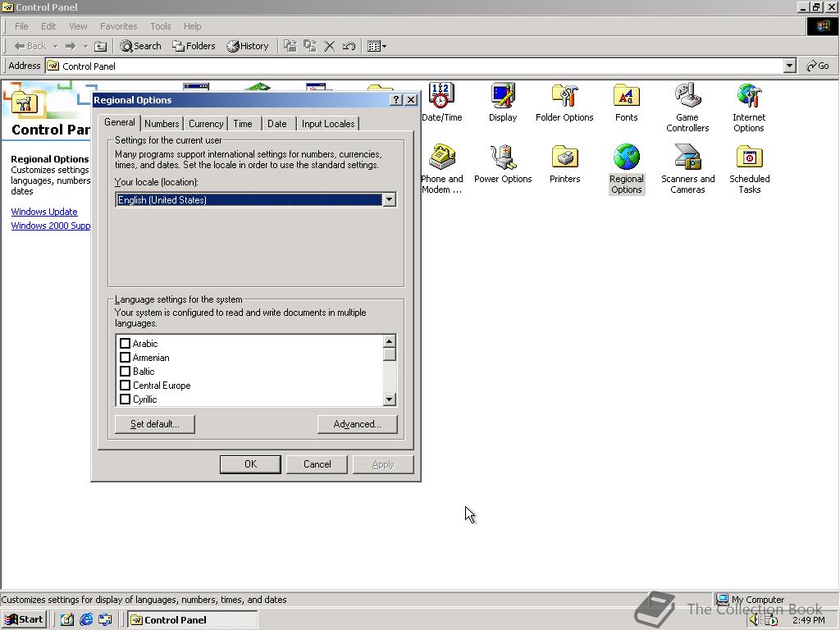This screenshot has height=630, width=840.
Task: Select the General tab
Action: 120,122
